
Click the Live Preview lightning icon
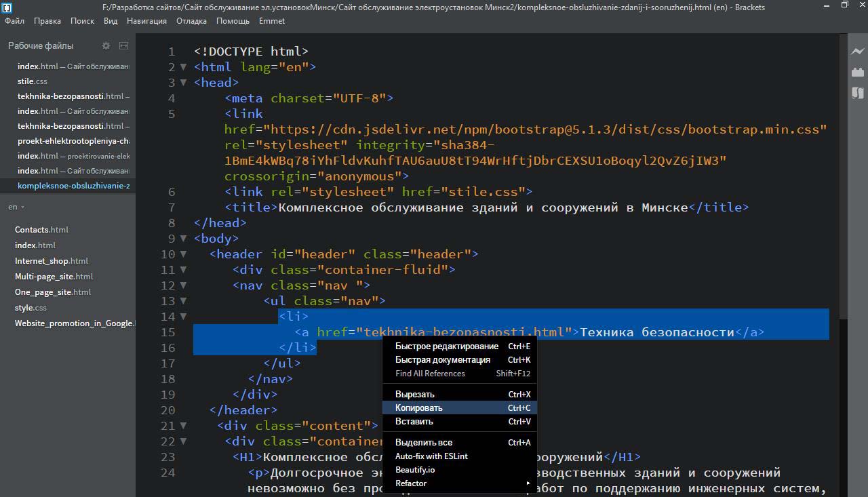(858, 51)
